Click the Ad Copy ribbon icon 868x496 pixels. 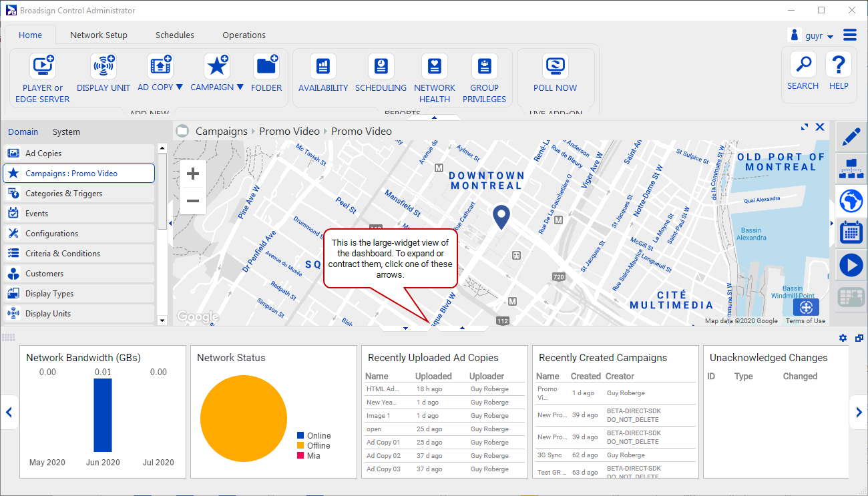(160, 66)
